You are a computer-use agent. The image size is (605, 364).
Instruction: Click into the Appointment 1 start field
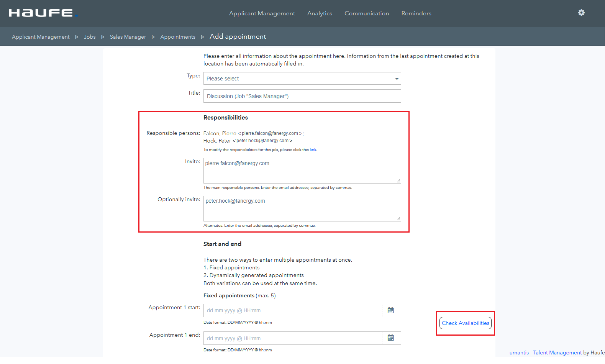point(293,310)
